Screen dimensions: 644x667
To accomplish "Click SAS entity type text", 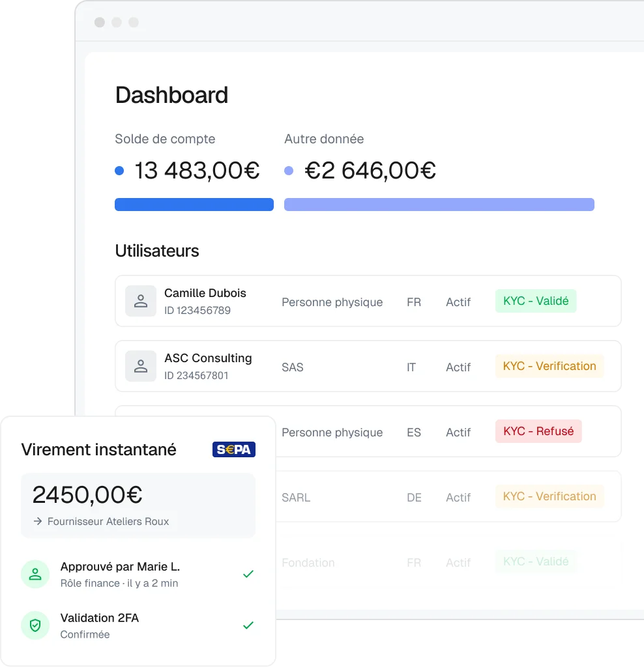I will click(293, 367).
